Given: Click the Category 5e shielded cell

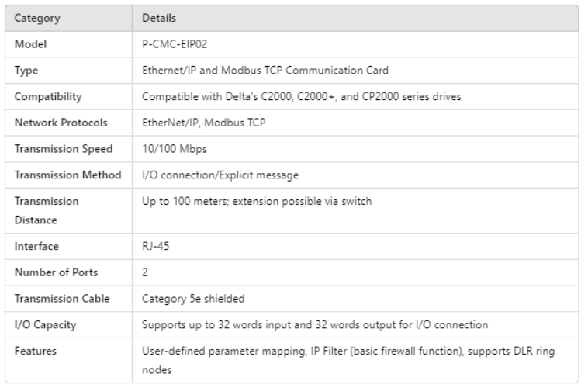Looking at the screenshot, I should point(192,298).
